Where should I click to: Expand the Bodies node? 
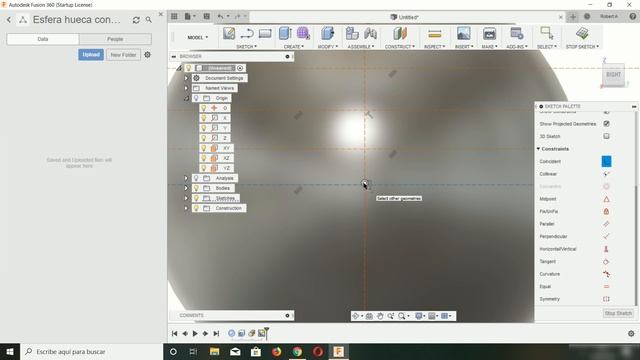coord(186,188)
